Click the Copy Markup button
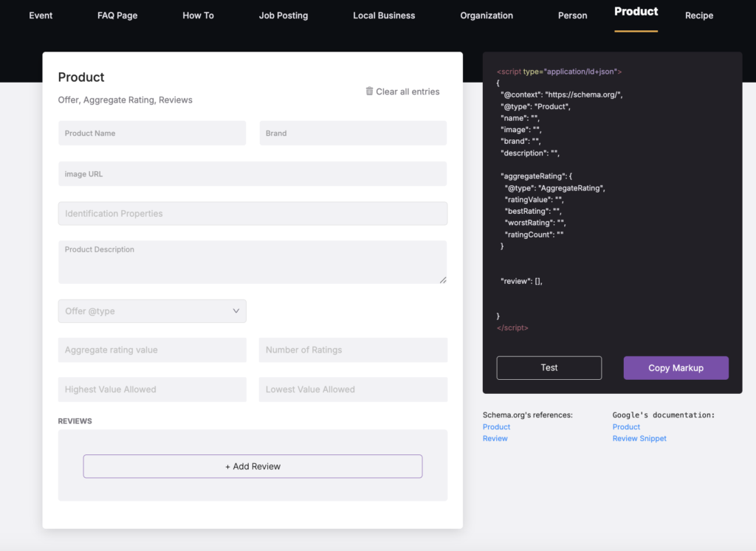756x551 pixels. pyautogui.click(x=676, y=368)
